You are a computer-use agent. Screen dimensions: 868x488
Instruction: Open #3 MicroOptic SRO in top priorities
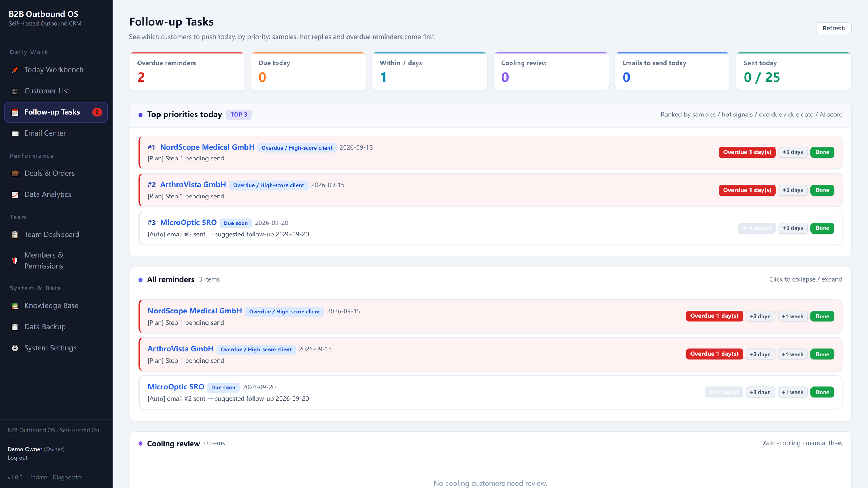[188, 223]
